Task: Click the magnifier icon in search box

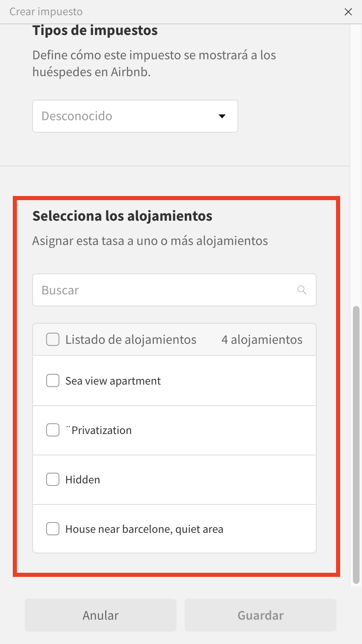Action: click(x=302, y=290)
